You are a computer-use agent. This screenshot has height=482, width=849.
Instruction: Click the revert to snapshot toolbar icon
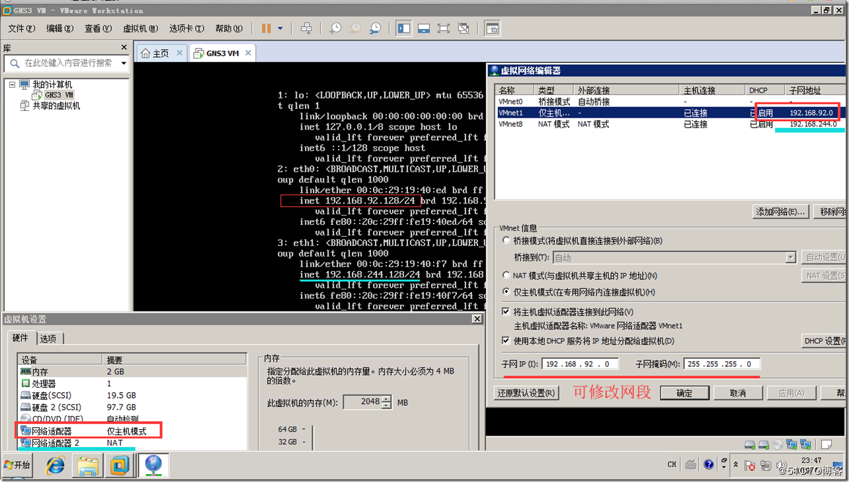[355, 28]
